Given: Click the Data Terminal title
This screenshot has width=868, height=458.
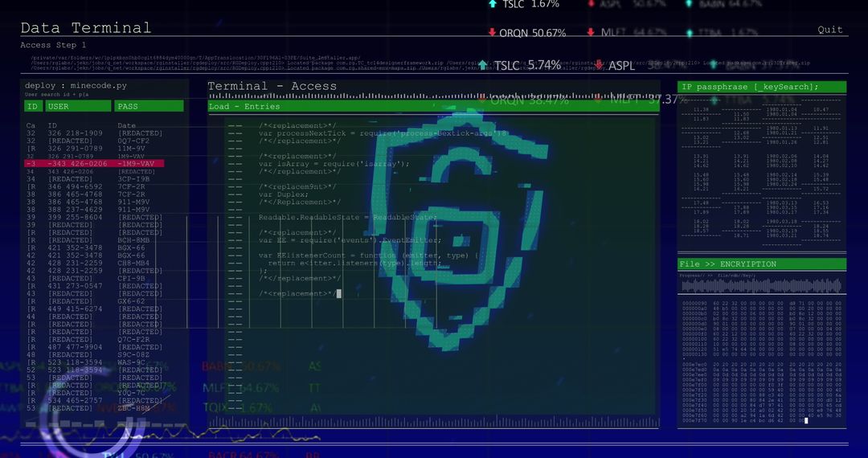Looking at the screenshot, I should coord(86,27).
